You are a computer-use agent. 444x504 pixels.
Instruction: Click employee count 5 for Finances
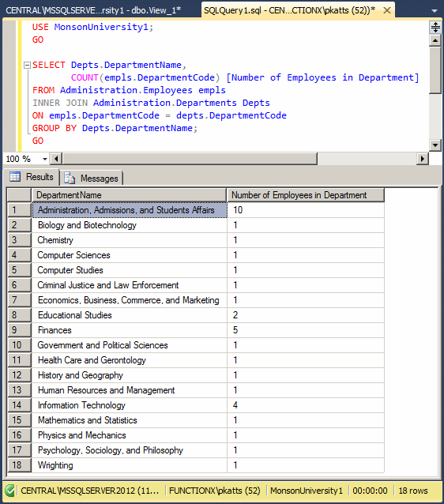click(306, 330)
